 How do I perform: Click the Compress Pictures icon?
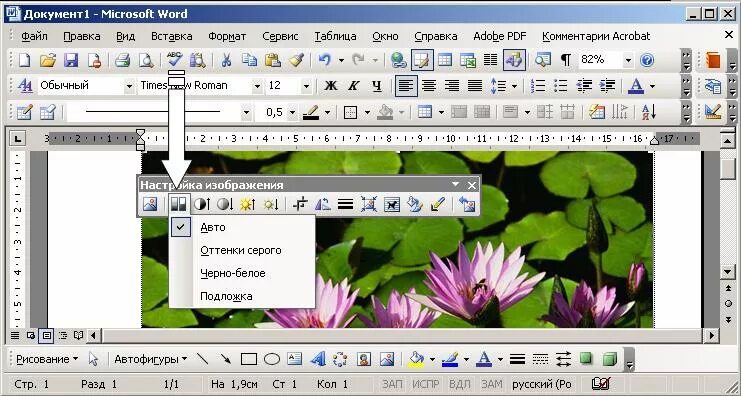coord(369,205)
